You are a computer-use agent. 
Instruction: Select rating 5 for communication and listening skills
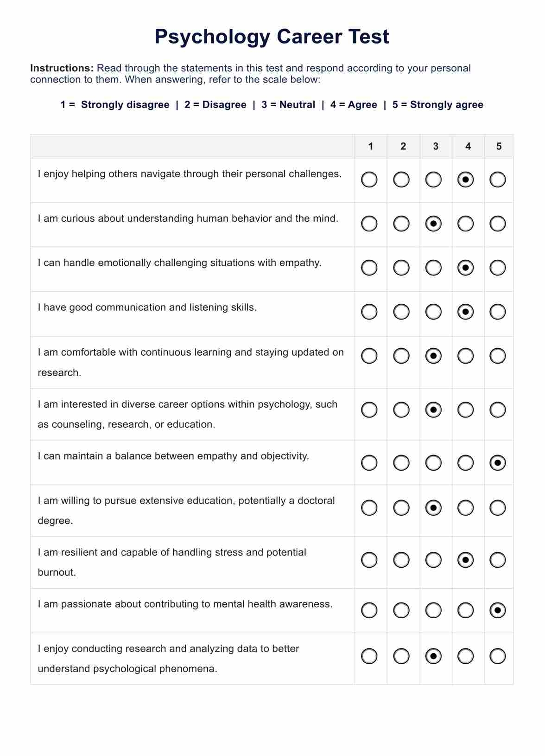click(x=497, y=312)
